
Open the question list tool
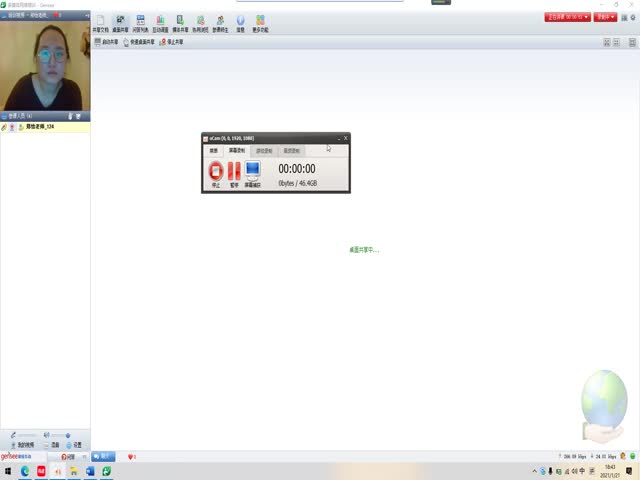140,23
